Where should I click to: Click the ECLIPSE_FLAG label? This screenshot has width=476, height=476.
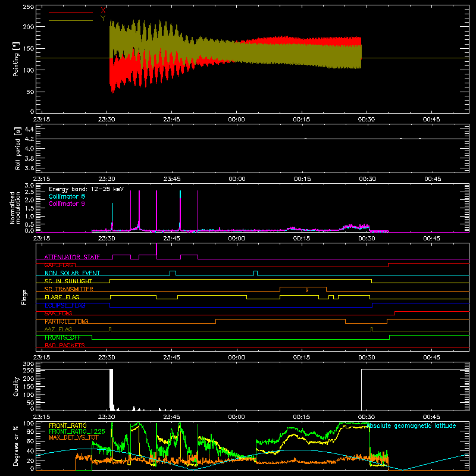[65, 305]
